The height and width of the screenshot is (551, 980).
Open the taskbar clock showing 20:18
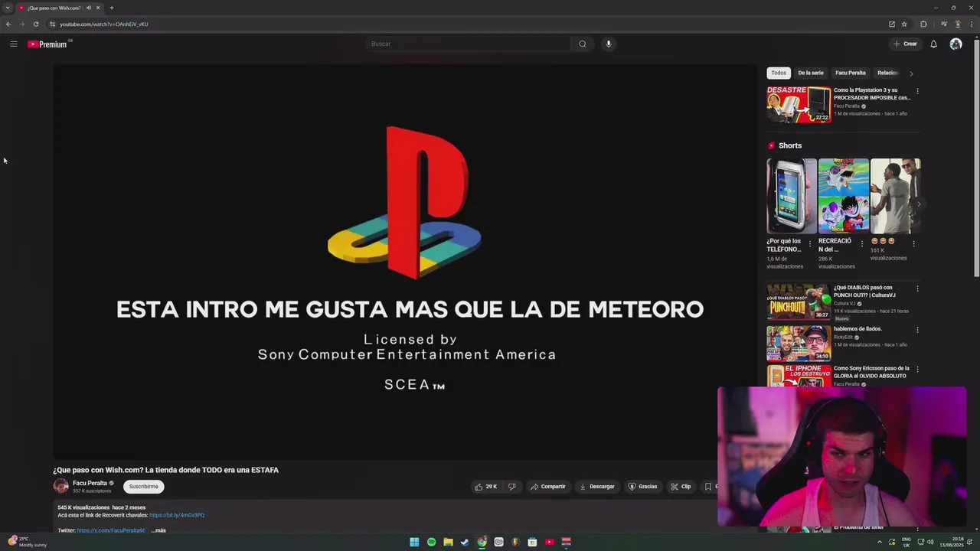pyautogui.click(x=952, y=542)
